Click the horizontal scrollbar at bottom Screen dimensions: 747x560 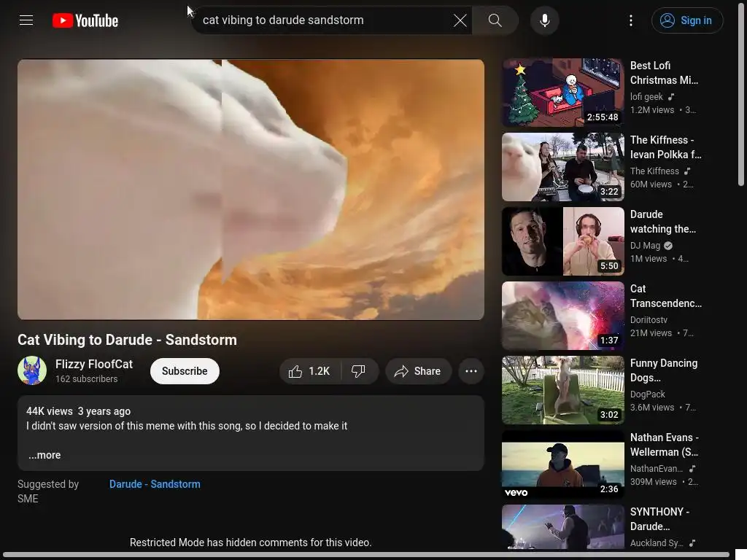[x=366, y=555]
